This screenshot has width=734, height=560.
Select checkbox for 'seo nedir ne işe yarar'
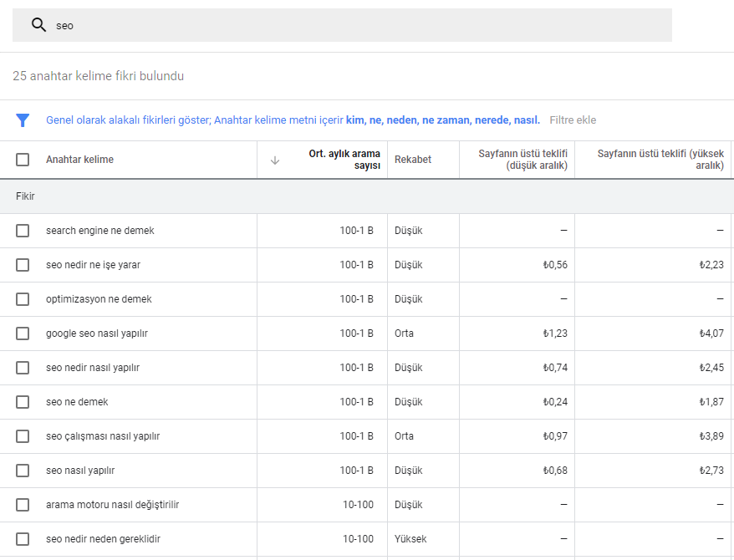pos(23,265)
